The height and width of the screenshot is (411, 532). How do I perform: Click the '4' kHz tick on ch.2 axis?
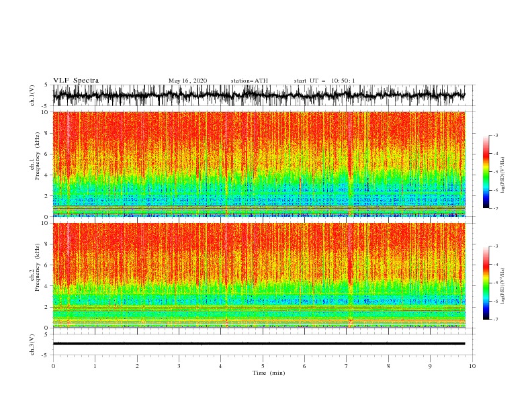click(46, 286)
